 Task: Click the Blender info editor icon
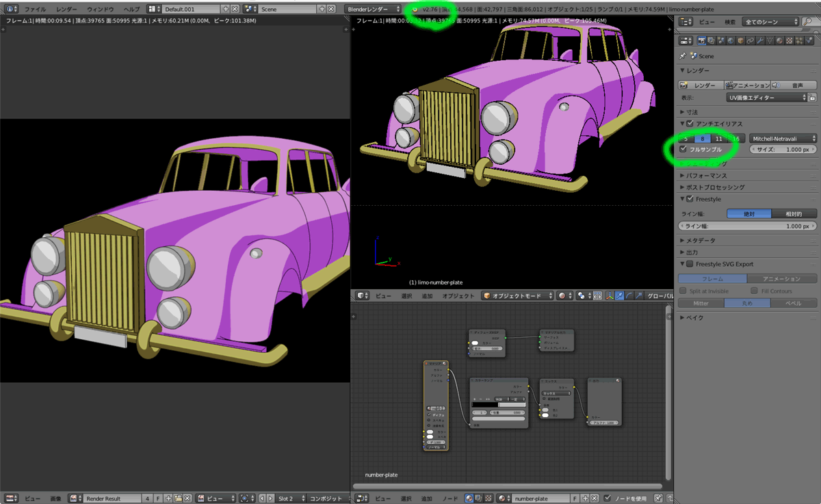(x=11, y=9)
